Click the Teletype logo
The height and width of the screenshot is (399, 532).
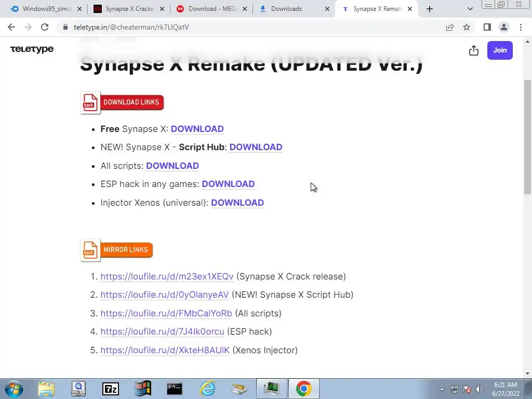coord(32,49)
